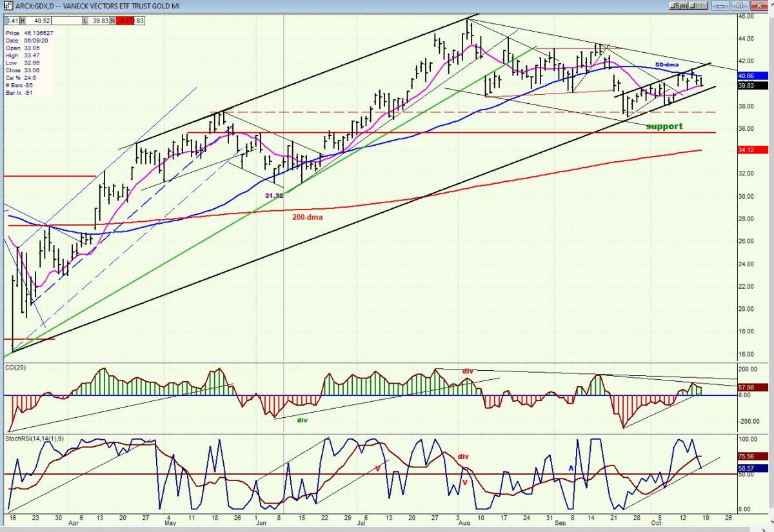This screenshot has height=532, width=774.
Task: Click the 16.00 price scale label
Action: coord(746,355)
